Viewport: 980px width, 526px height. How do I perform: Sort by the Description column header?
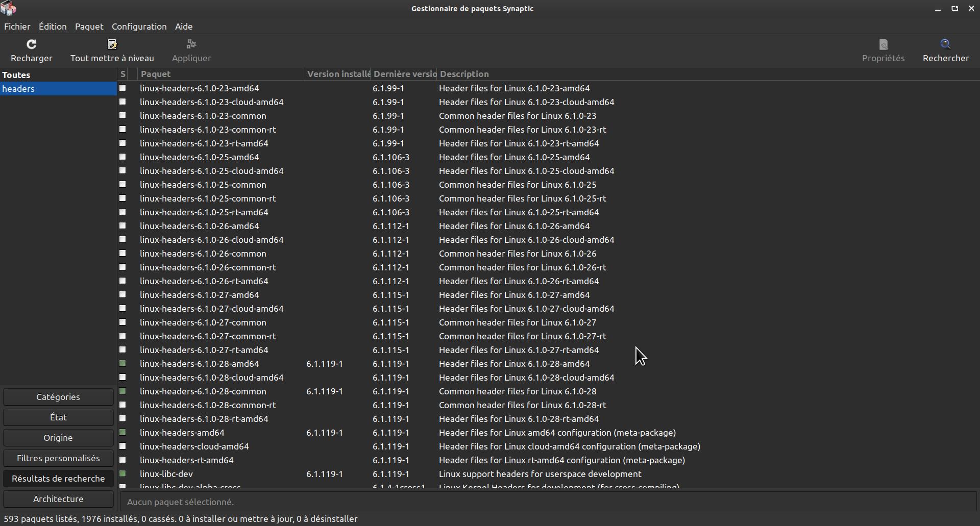coord(708,74)
